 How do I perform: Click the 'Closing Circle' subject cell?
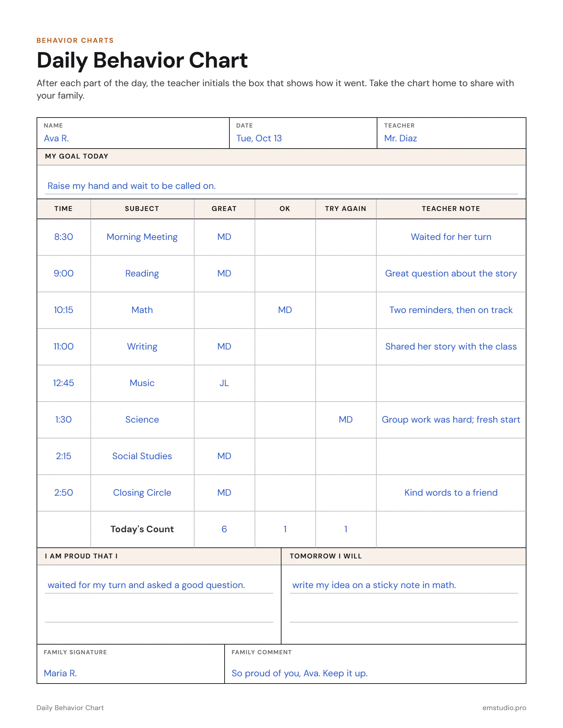coord(142,493)
